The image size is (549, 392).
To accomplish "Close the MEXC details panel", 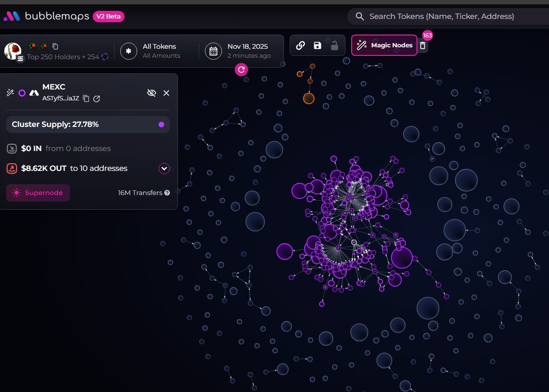I will click(166, 93).
